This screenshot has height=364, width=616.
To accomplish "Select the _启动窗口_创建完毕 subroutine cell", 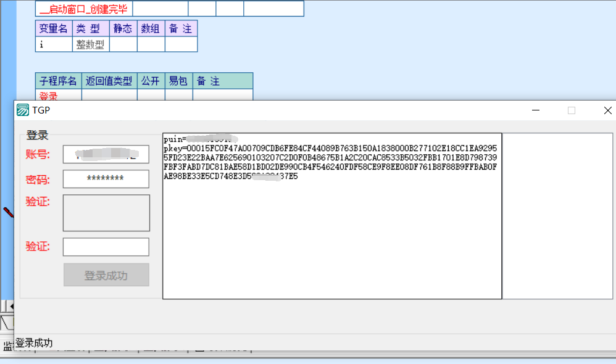I will [x=84, y=9].
